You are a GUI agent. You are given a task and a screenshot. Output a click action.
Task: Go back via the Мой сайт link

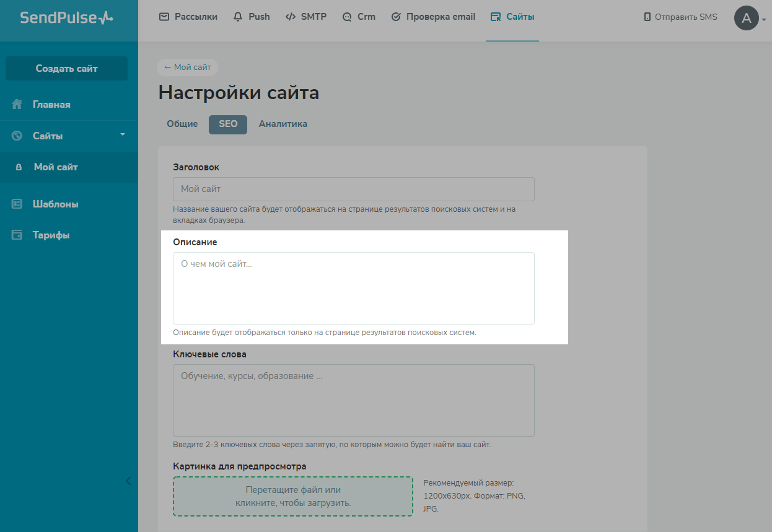pyautogui.click(x=187, y=67)
